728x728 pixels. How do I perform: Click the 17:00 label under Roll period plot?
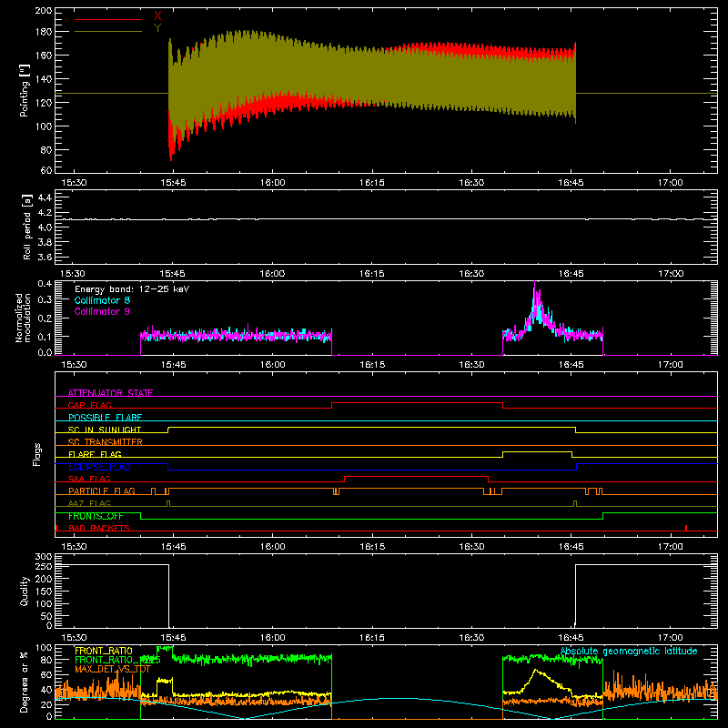pos(671,274)
